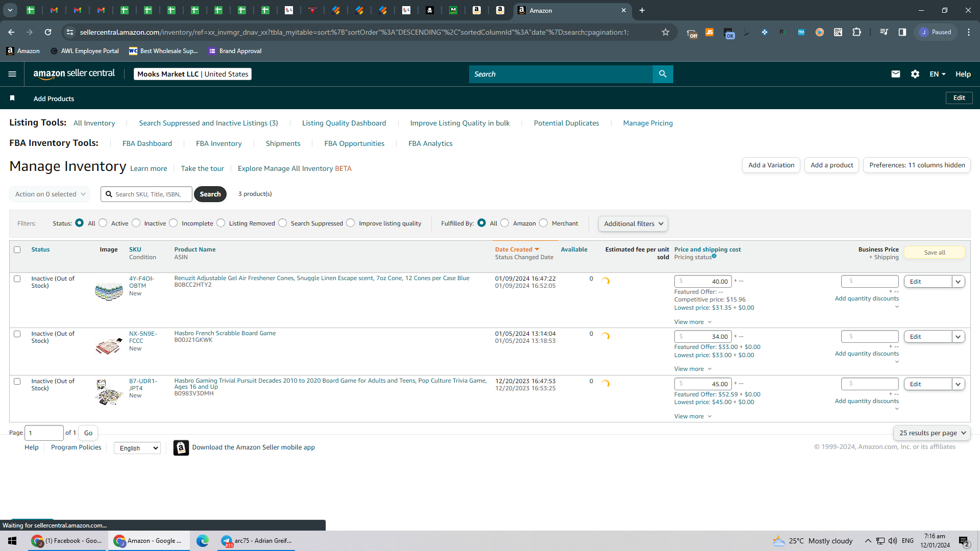Go to FBA Shipments
This screenshot has width=980, height=551.
point(283,143)
